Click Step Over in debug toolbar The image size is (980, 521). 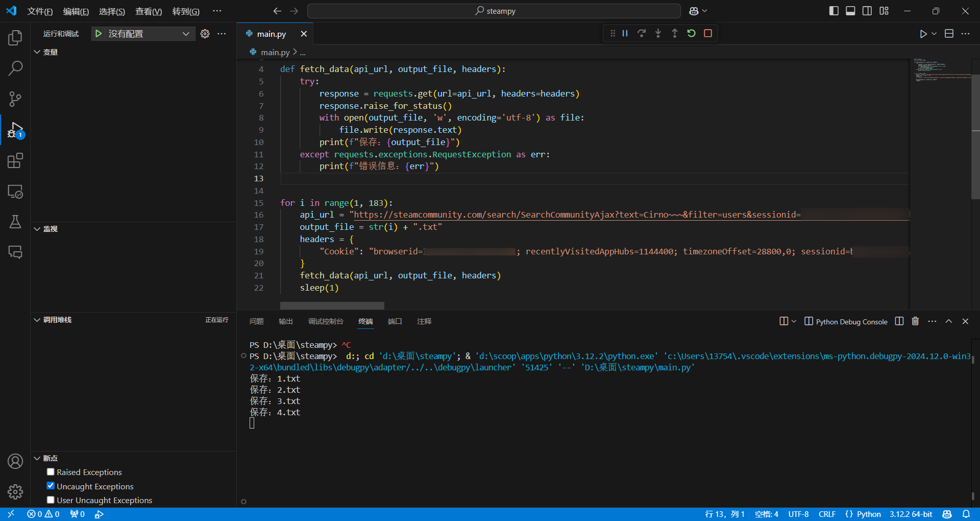pyautogui.click(x=642, y=34)
